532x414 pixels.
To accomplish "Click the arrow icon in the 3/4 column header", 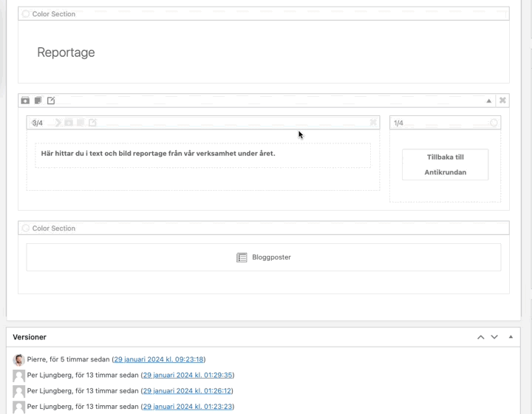I will [58, 123].
